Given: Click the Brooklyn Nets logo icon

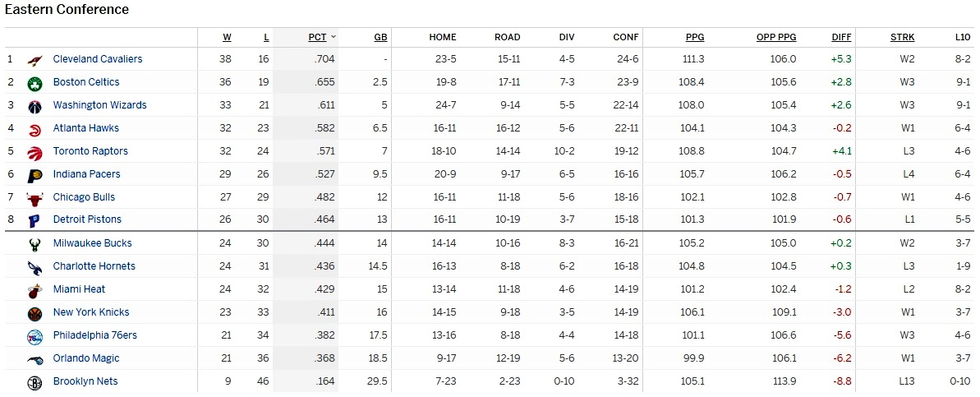Looking at the screenshot, I should (x=35, y=382).
